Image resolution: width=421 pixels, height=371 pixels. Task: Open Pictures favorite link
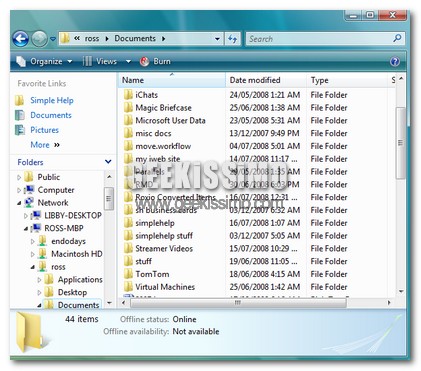(x=44, y=130)
